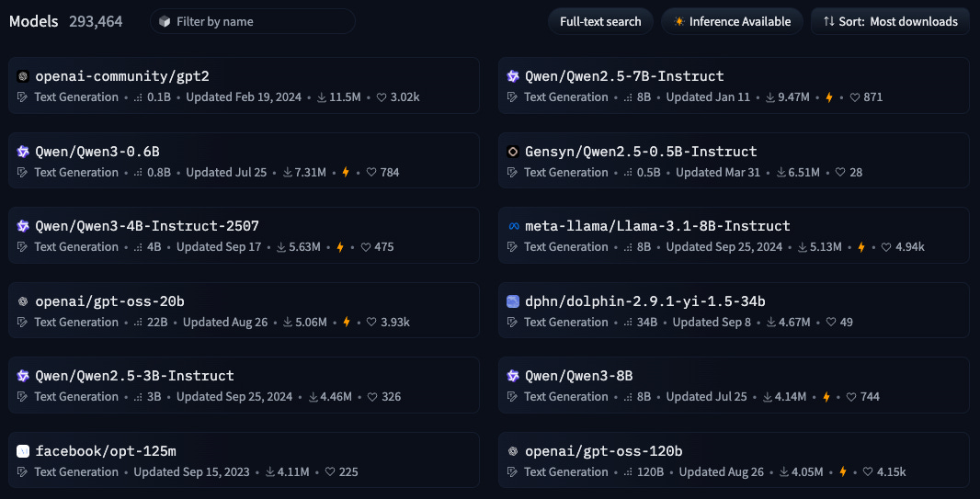This screenshot has width=980, height=499.
Task: Click the 3.93k likes on gpt-oss-20b
Action: click(x=395, y=323)
